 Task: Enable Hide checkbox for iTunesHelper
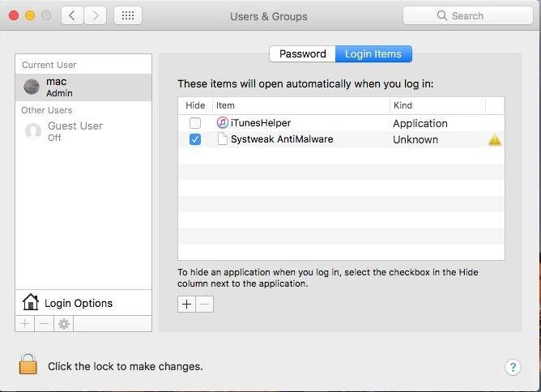click(x=195, y=123)
